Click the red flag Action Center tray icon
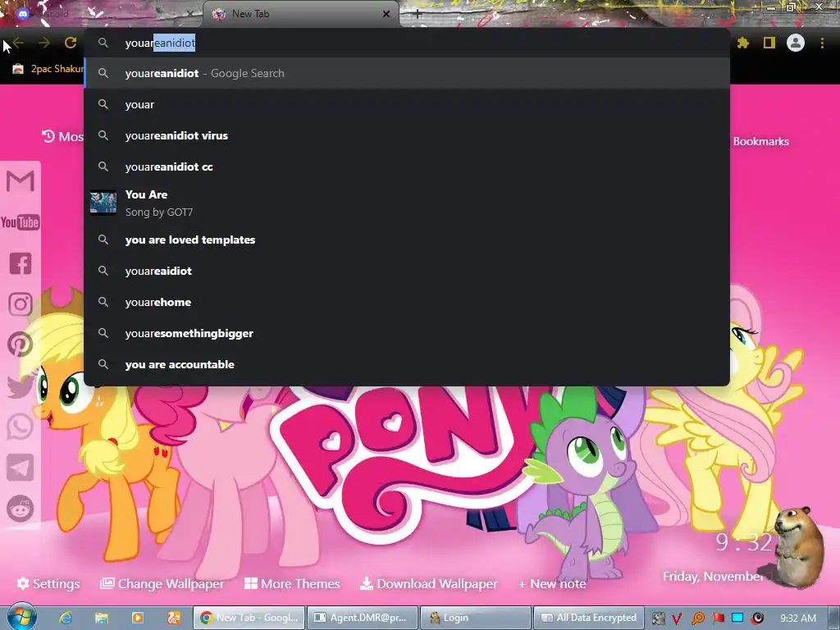Viewport: 840px width, 630px height. 718,619
